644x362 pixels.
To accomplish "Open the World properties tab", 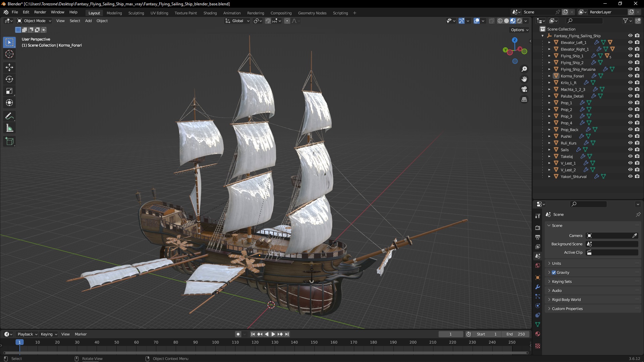I will (538, 265).
